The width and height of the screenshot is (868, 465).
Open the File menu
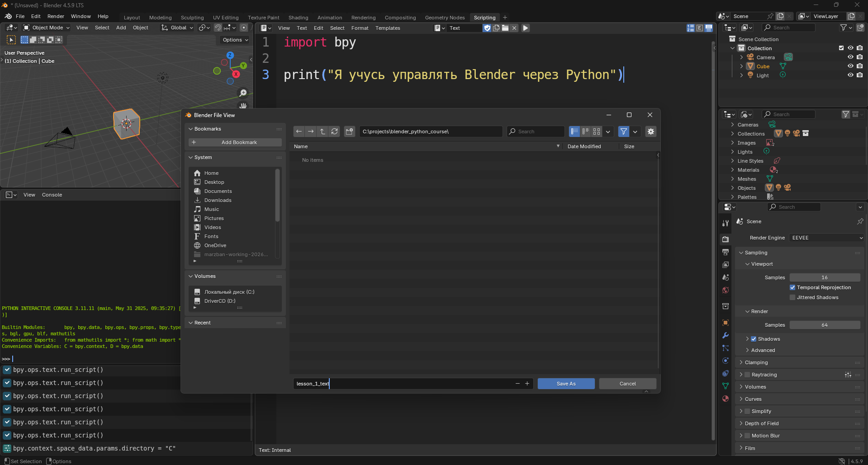pos(20,16)
